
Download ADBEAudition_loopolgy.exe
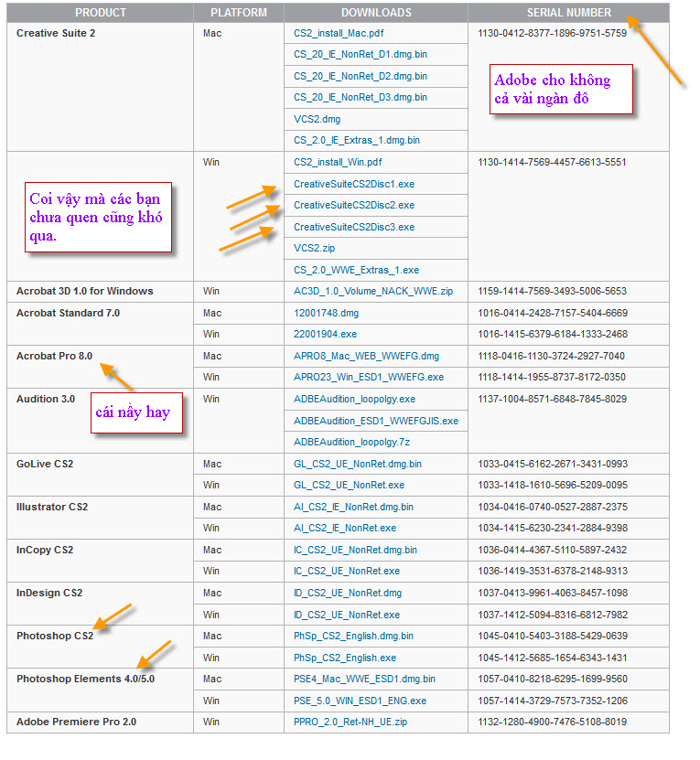click(x=355, y=400)
